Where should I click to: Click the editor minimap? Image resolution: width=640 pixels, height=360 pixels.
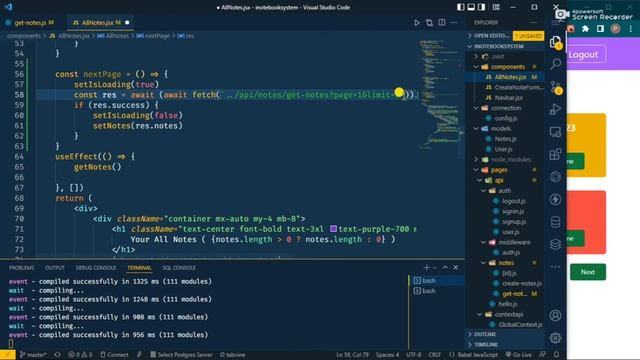(x=441, y=94)
